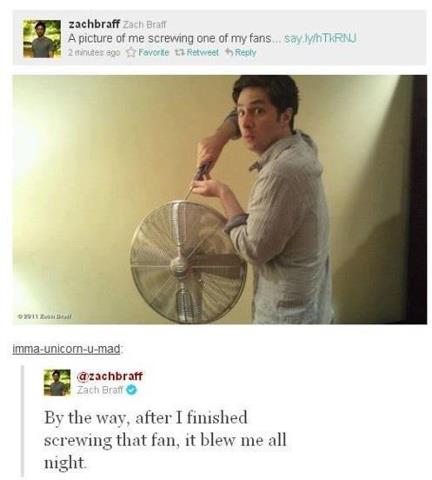Click the gray Zach Braff name in the top tweet
Viewport: 432px width, 480px height.
click(145, 24)
